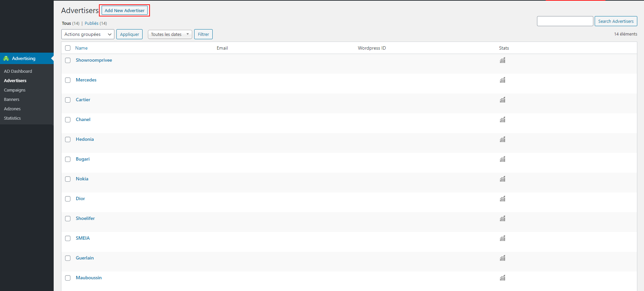Go to Statistics sidebar item
The image size is (644, 291).
[x=12, y=118]
